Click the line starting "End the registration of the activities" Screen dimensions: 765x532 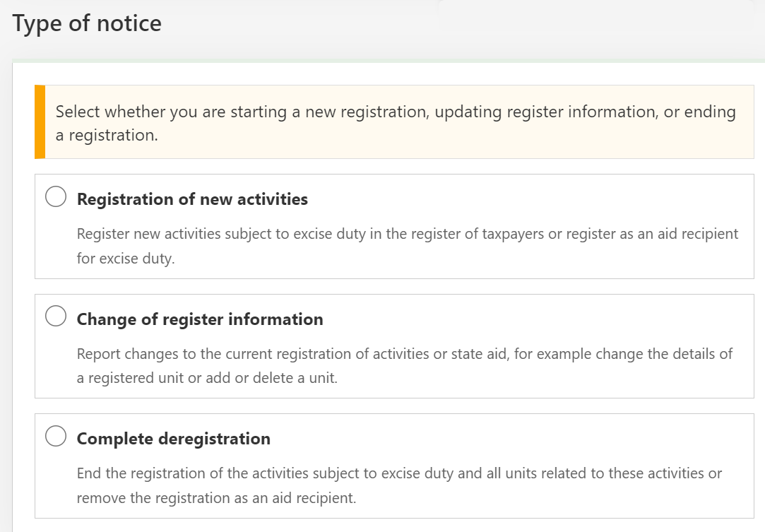tap(399, 473)
